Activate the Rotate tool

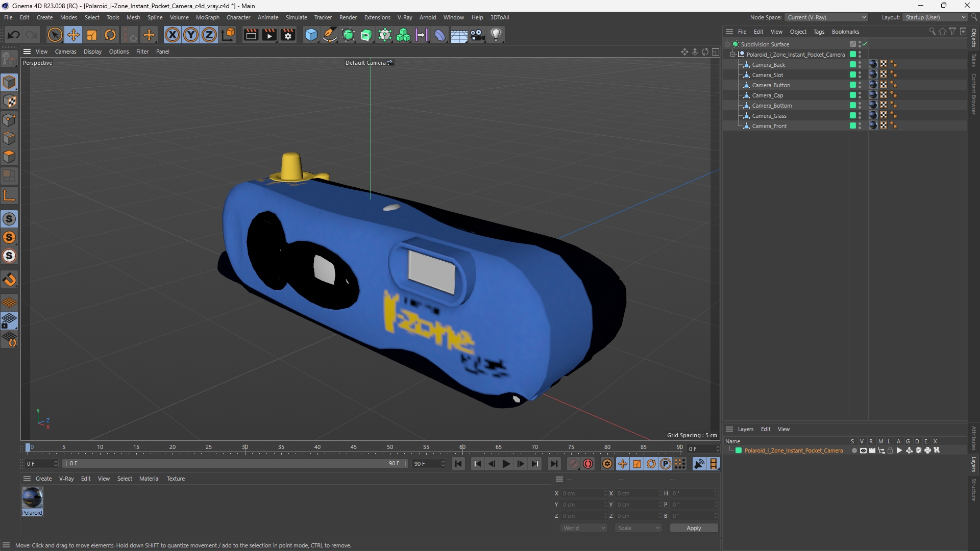coord(110,35)
